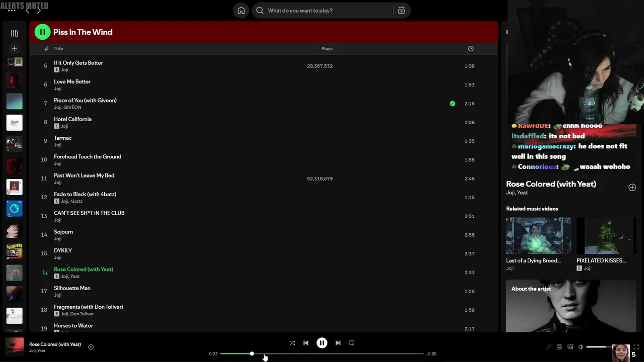Play Last of a Dying Breed video
Viewport: 644px width, 362px height.
click(x=538, y=236)
